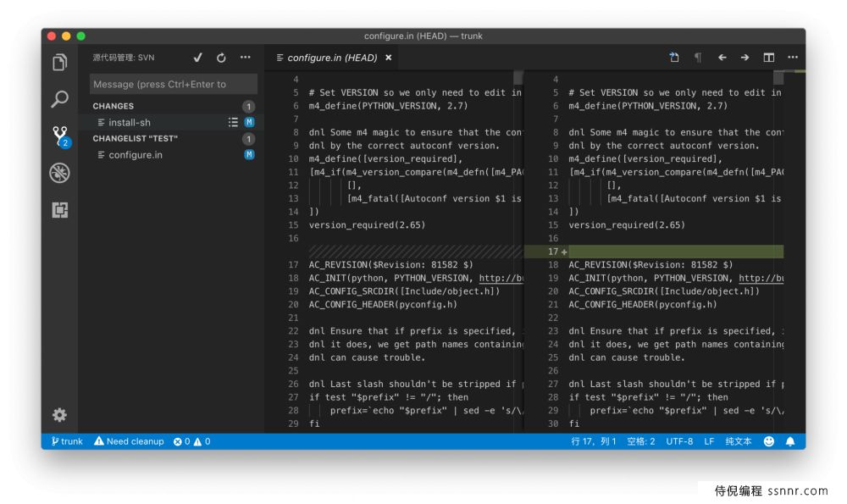Toggle whitespace rendering paragraph icon

pyautogui.click(x=698, y=58)
